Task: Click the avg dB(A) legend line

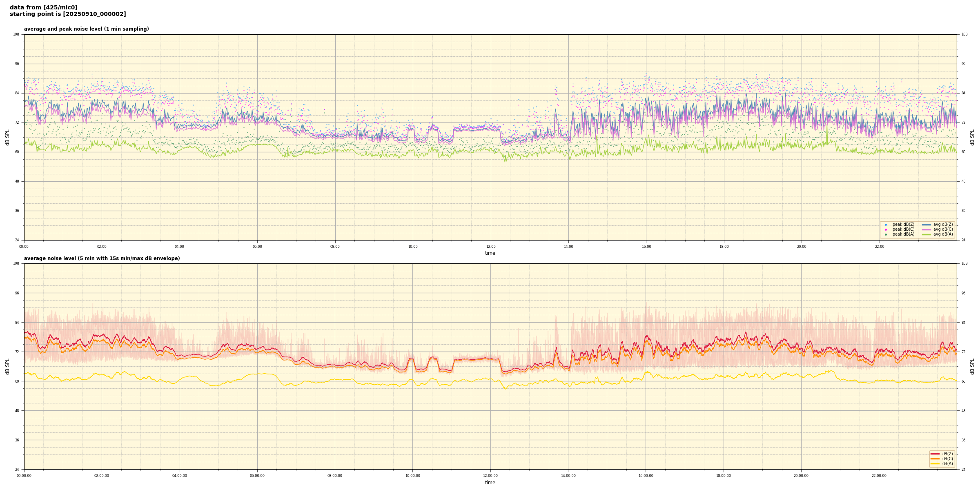Action: (x=927, y=234)
